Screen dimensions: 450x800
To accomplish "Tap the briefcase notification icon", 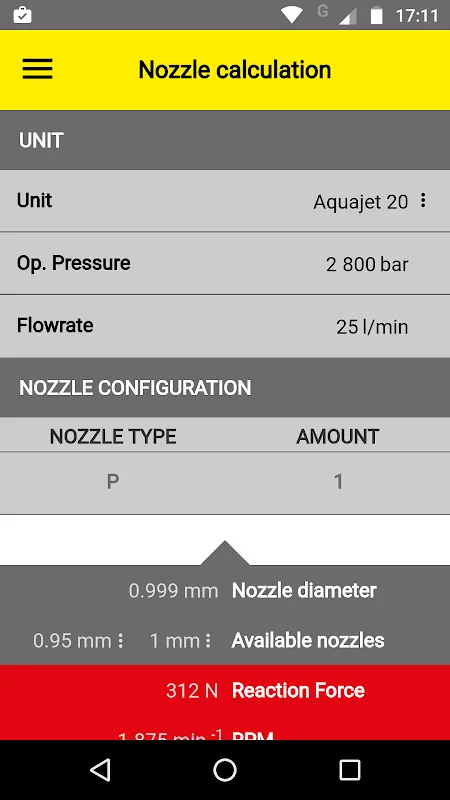I will (x=22, y=15).
